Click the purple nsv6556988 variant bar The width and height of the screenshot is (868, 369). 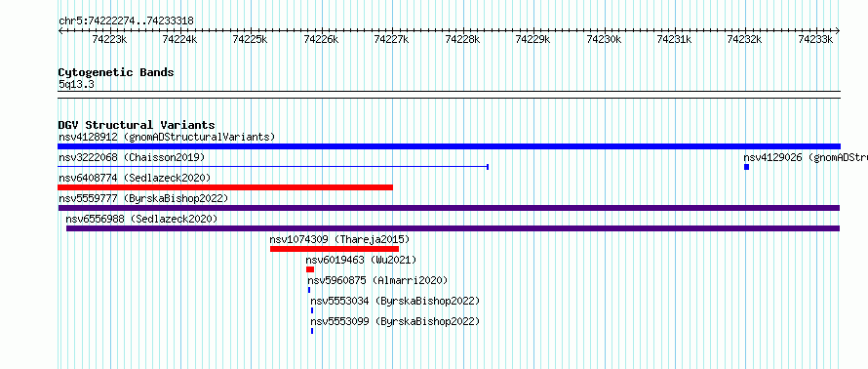tap(453, 228)
